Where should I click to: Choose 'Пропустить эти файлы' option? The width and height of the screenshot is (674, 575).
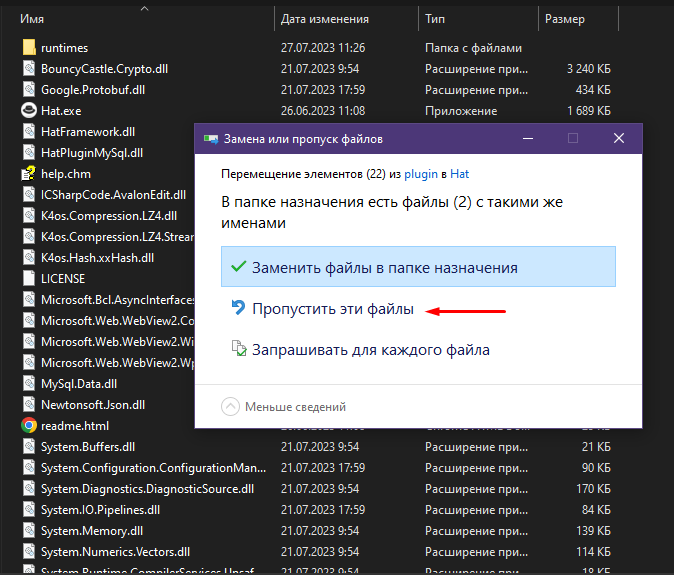click(332, 310)
